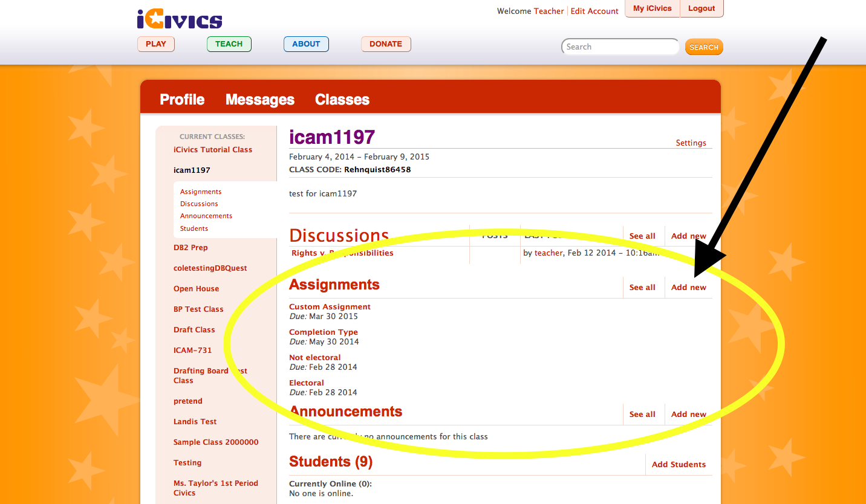Open Discussions under icam1197 in the sidebar
This screenshot has height=504, width=866.
pyautogui.click(x=199, y=204)
